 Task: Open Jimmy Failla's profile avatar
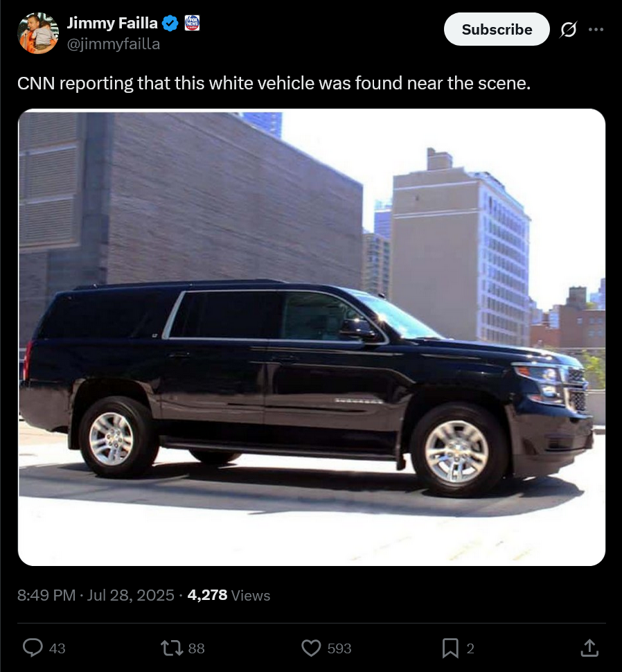(37, 33)
